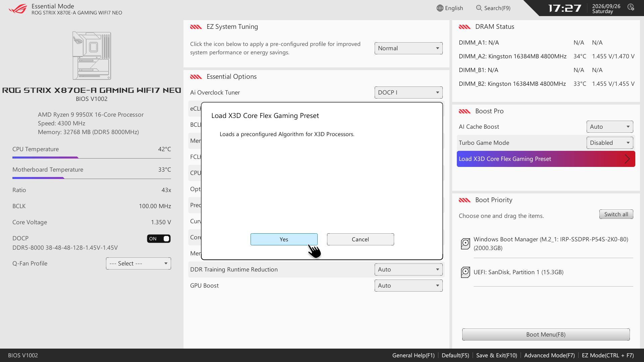Open Boot Menu(F8)
This screenshot has height=362, width=644.
(x=546, y=335)
